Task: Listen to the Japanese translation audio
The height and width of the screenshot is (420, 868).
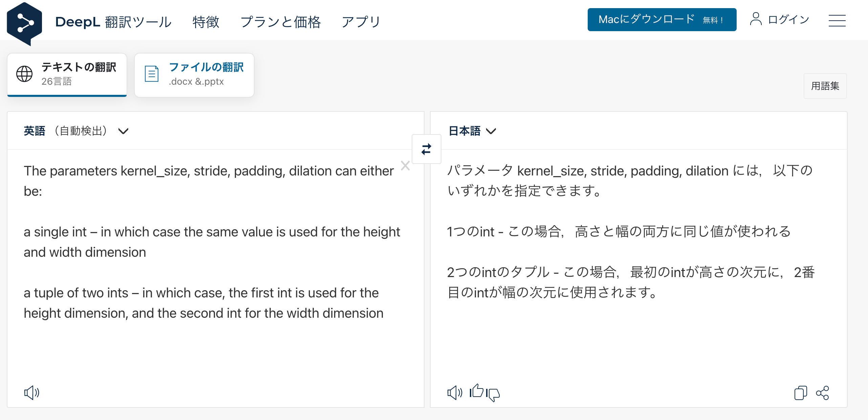Action: (x=455, y=393)
